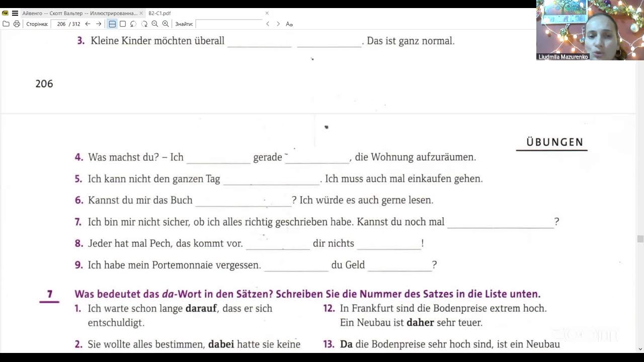
Task: Click 'Ich habe mein Portemonnaie vergessen.' text
Action: pyautogui.click(x=175, y=265)
